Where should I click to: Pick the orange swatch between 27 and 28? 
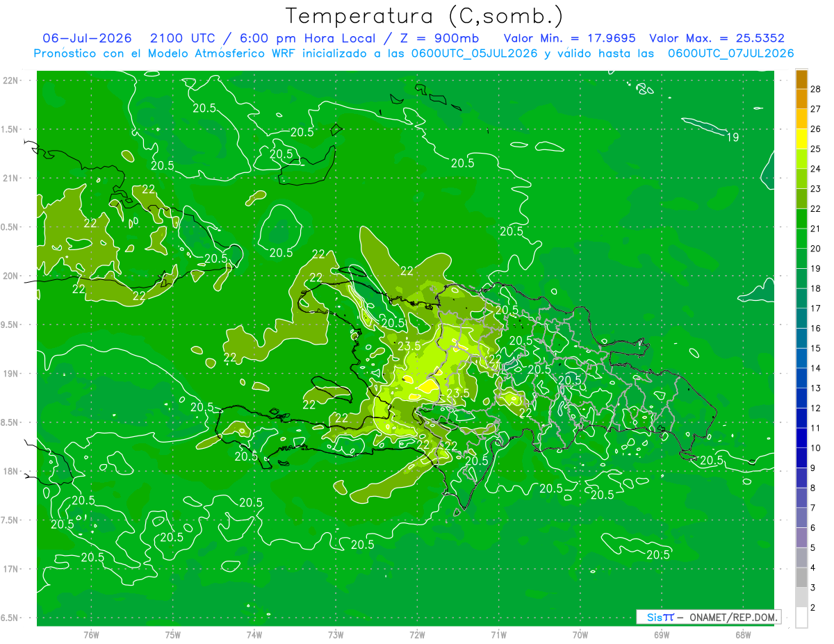click(x=801, y=99)
